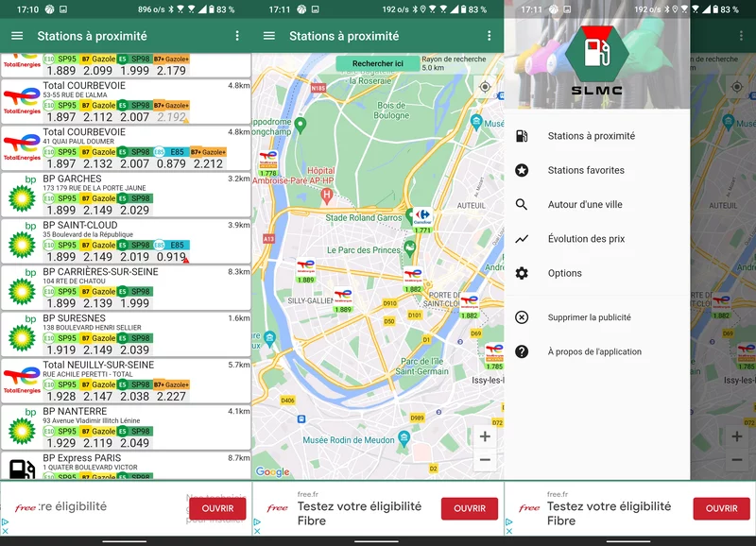Zoom out on the map
The height and width of the screenshot is (546, 756).
pos(485,459)
